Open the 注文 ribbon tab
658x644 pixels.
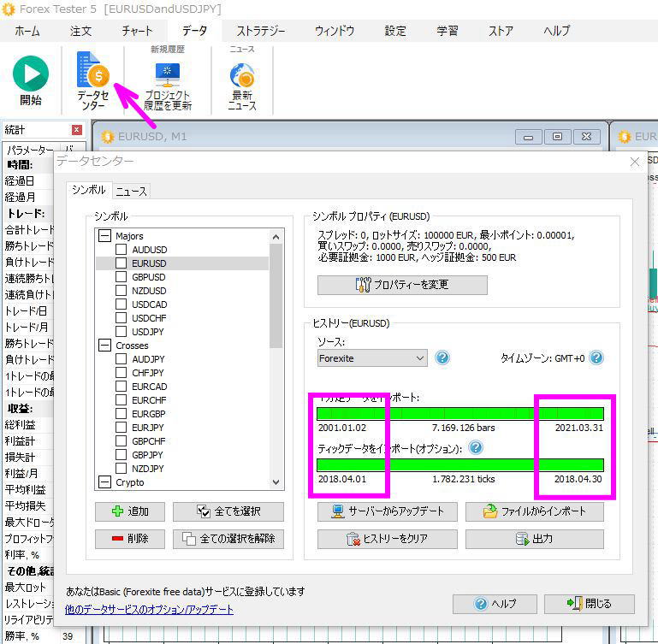click(80, 31)
